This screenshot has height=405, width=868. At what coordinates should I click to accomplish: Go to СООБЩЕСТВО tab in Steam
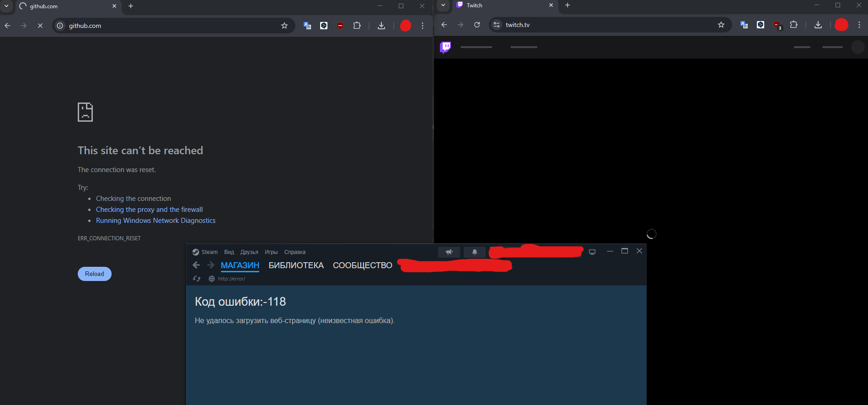363,265
